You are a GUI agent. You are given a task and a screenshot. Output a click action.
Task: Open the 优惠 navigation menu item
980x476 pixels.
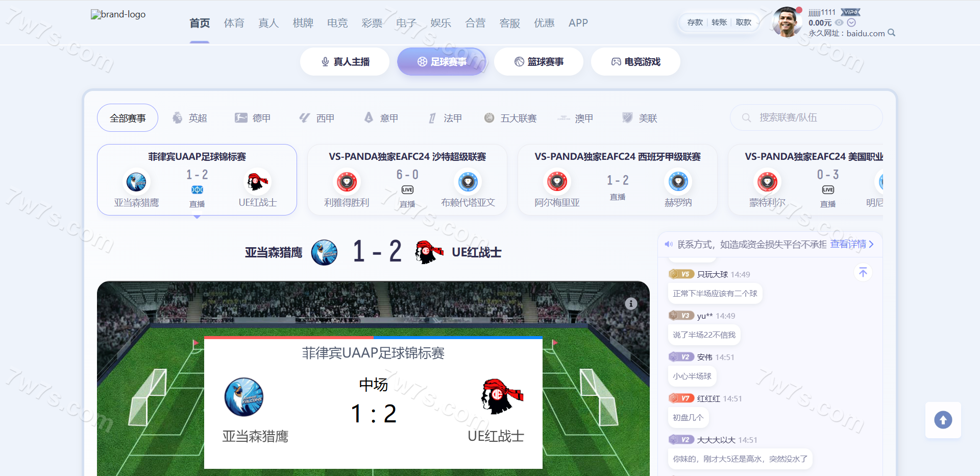[x=544, y=23]
